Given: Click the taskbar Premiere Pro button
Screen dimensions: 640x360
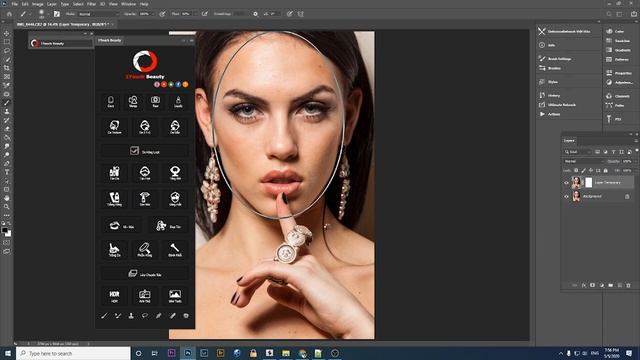Looking at the screenshot, I should point(171,353).
